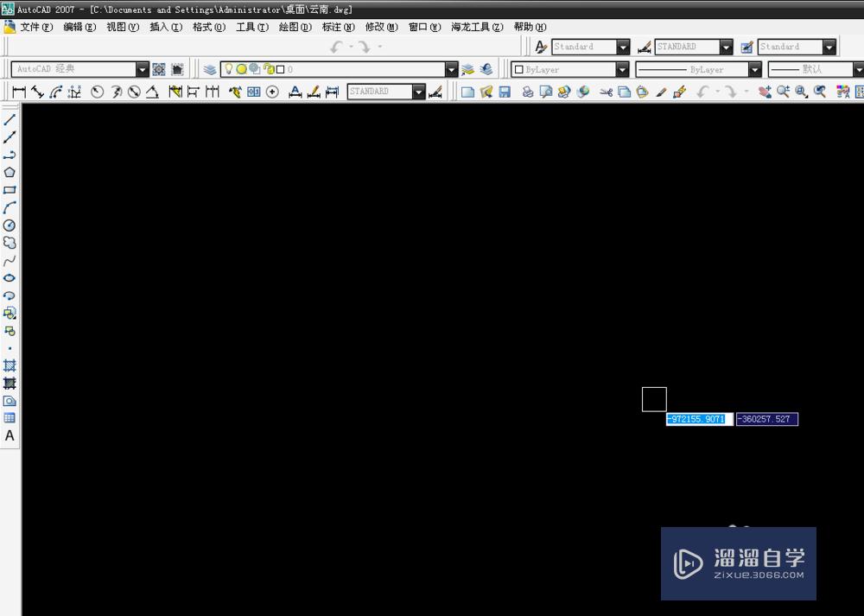The height and width of the screenshot is (616, 864).
Task: Select the Polyline tool
Action: 10,156
